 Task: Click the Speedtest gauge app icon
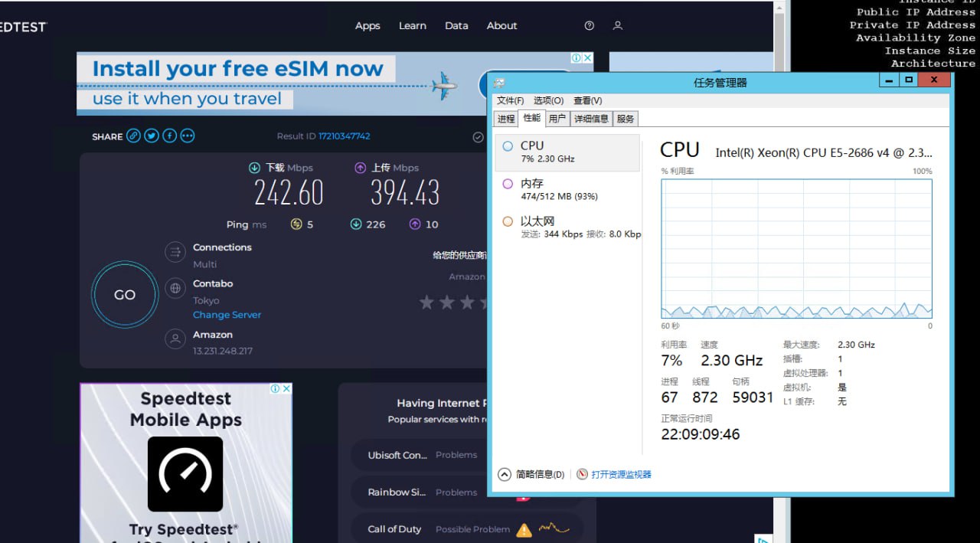(x=185, y=474)
